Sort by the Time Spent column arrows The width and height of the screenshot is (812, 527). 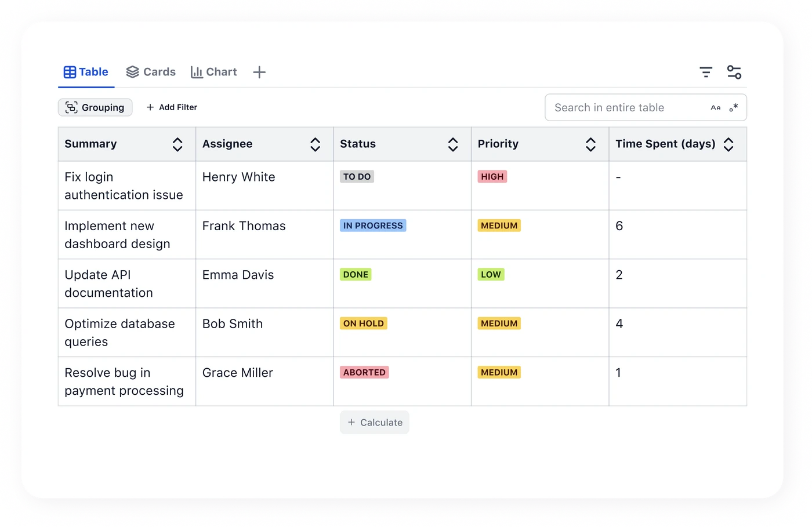[728, 144]
